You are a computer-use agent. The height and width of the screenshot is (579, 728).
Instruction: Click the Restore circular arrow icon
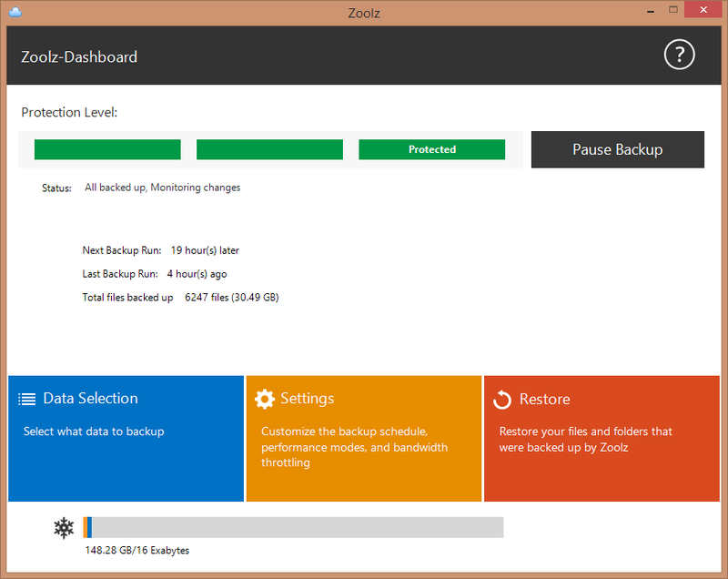click(502, 400)
